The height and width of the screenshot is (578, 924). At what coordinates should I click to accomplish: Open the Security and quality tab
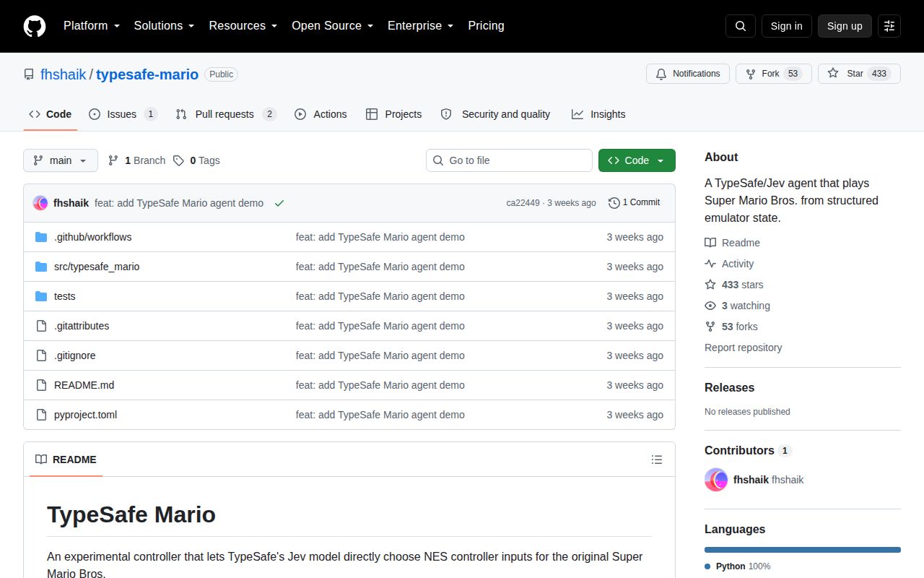click(495, 114)
